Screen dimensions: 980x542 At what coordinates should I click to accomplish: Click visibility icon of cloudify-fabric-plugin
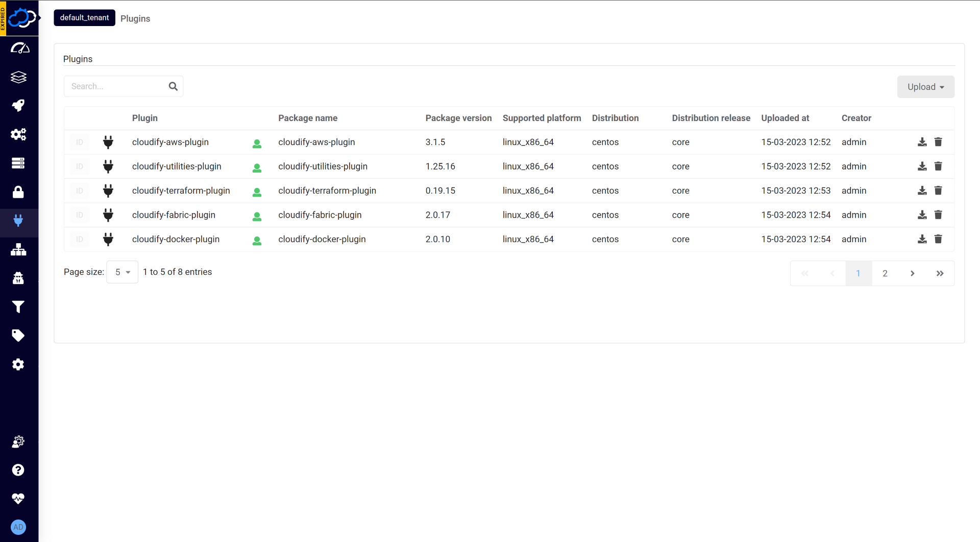257,217
